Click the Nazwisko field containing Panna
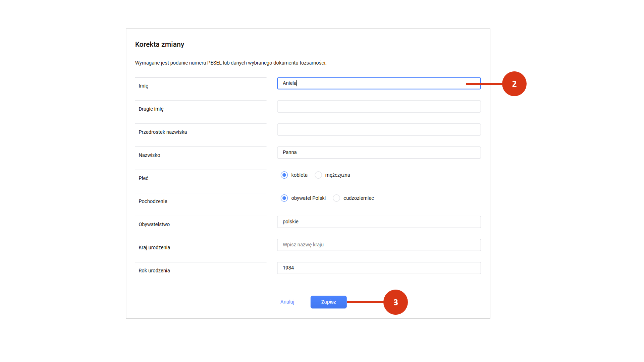The height and width of the screenshot is (362, 644). click(379, 153)
